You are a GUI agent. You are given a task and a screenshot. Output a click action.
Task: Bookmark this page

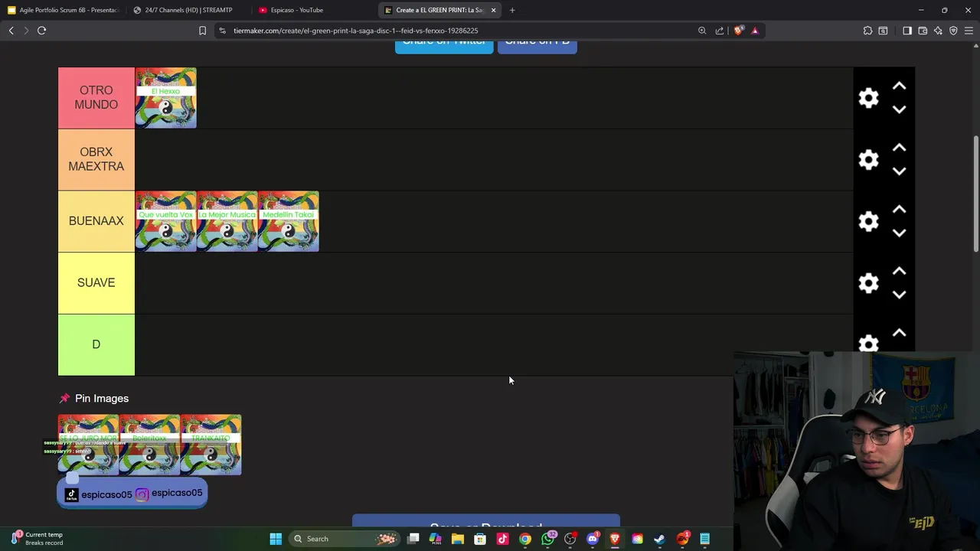[202, 31]
